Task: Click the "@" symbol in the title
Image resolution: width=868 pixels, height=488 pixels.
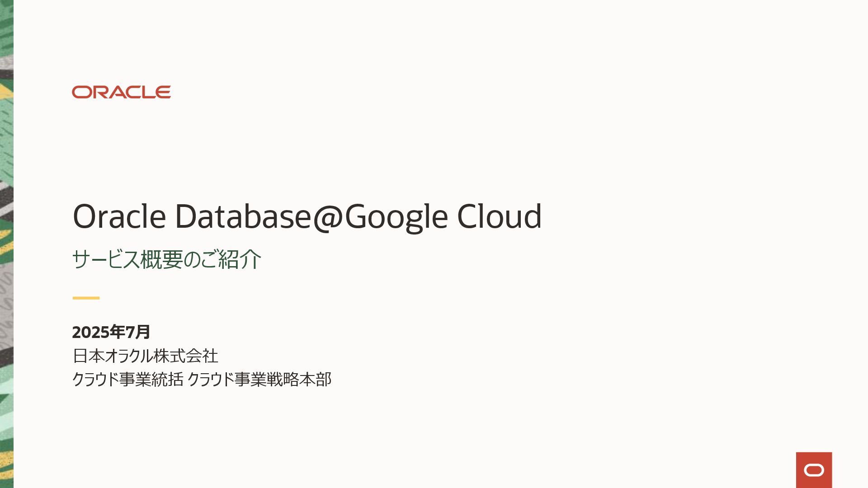Action: coord(328,217)
